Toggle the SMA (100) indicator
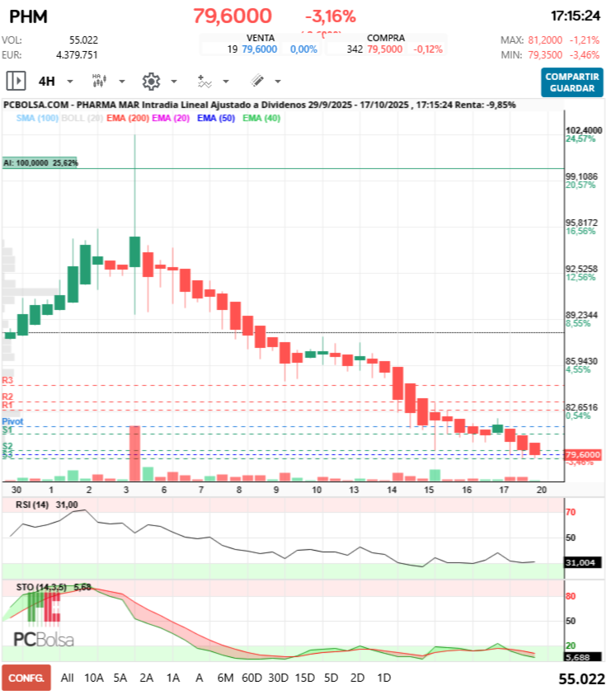The image size is (616, 695). pos(36,119)
